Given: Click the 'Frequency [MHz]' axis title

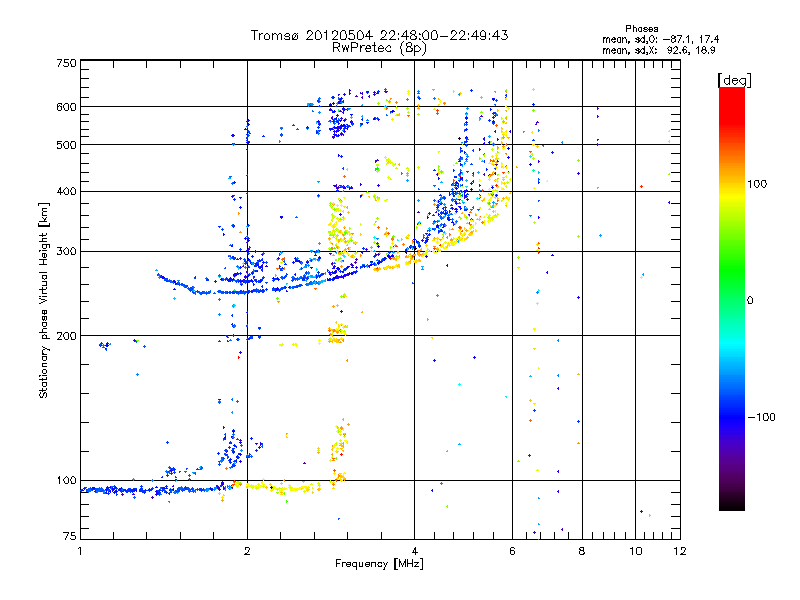Looking at the screenshot, I should click(x=379, y=564).
